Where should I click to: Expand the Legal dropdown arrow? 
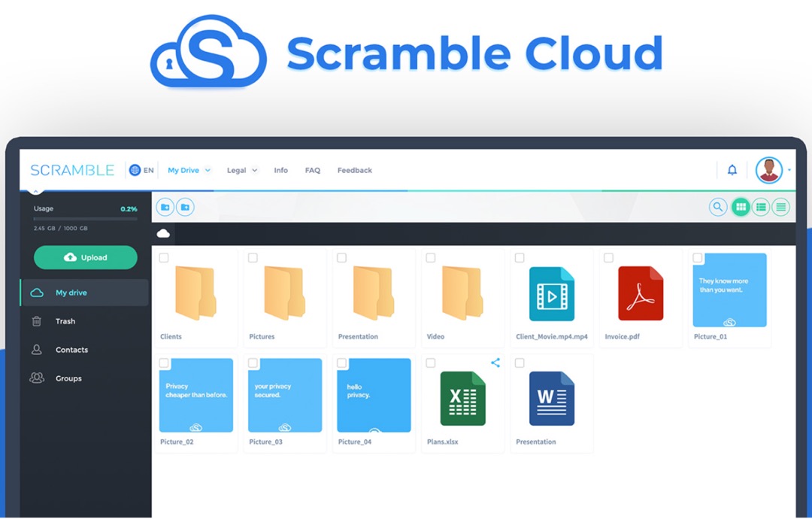[x=254, y=171]
